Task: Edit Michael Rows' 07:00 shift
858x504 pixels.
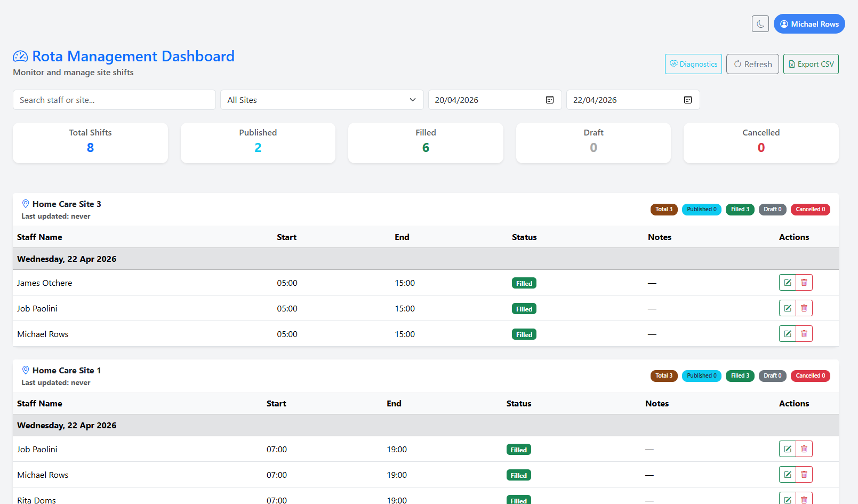Action: pos(788,475)
